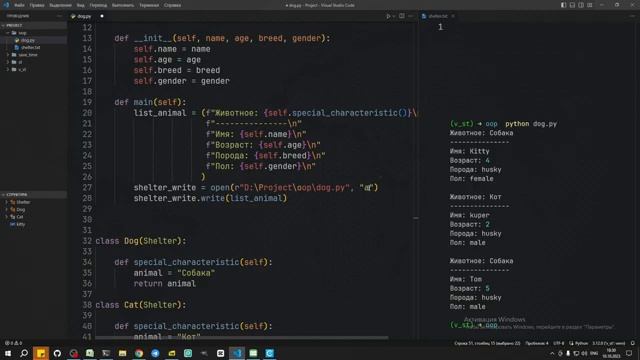Click the Пробелов: 4 indentation entry
640x360 pixels.
coord(537,343)
